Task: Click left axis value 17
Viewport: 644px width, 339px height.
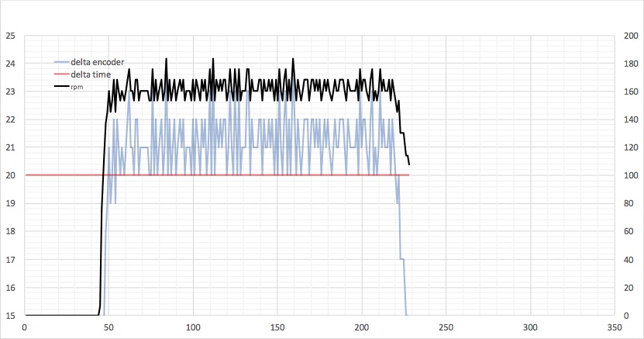Action: pyautogui.click(x=10, y=260)
